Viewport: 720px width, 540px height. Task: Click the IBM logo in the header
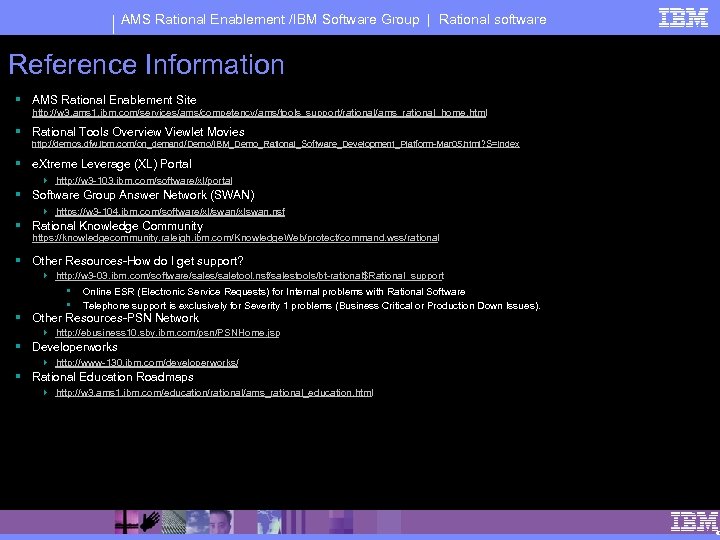click(683, 18)
